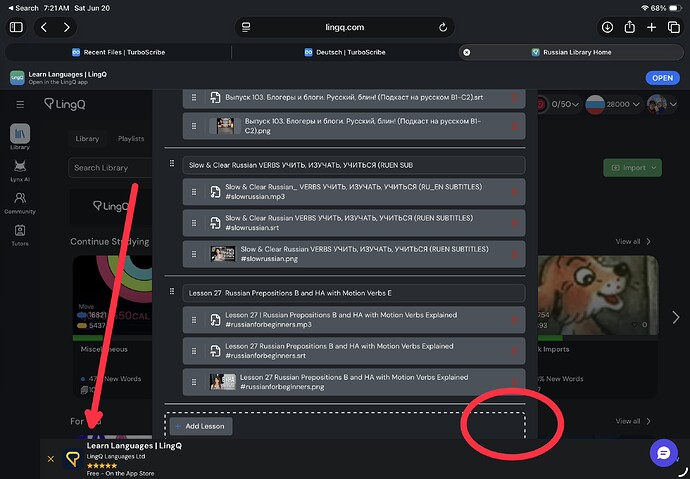Open Lynx AI in the sidebar
This screenshot has height=479, width=690.
pos(20,170)
